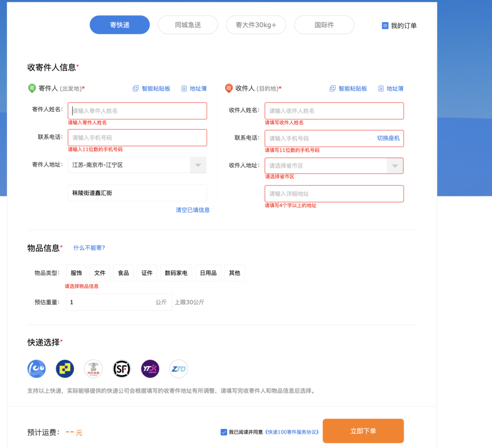Uncheck the service agreement checkbox
The width and height of the screenshot is (492, 448).
coord(224,432)
